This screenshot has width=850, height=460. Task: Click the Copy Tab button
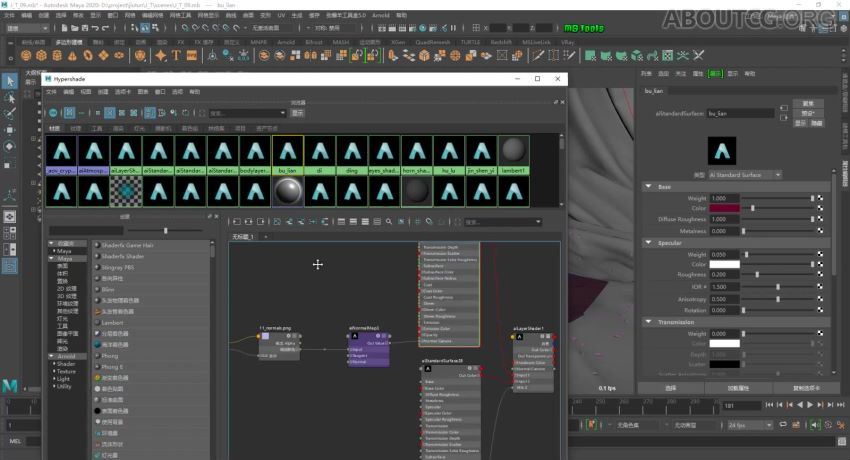(806, 388)
